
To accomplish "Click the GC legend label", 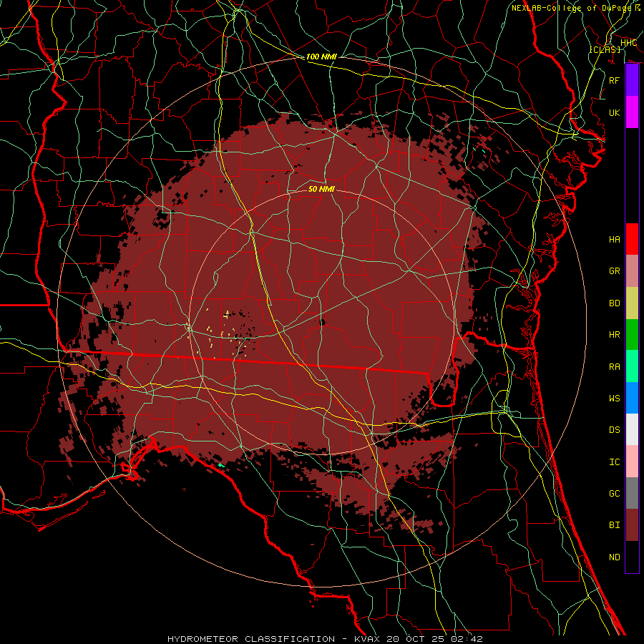I will click(614, 493).
